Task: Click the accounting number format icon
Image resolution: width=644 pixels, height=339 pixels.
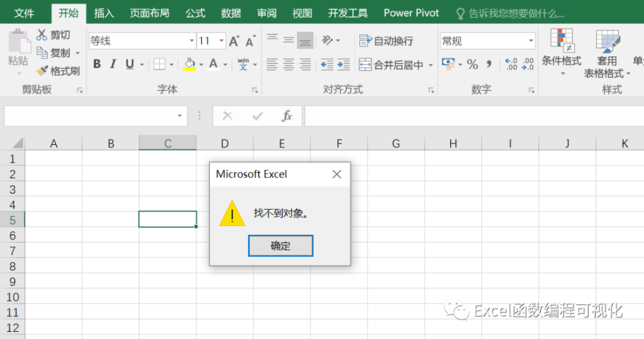Action: coord(448,64)
